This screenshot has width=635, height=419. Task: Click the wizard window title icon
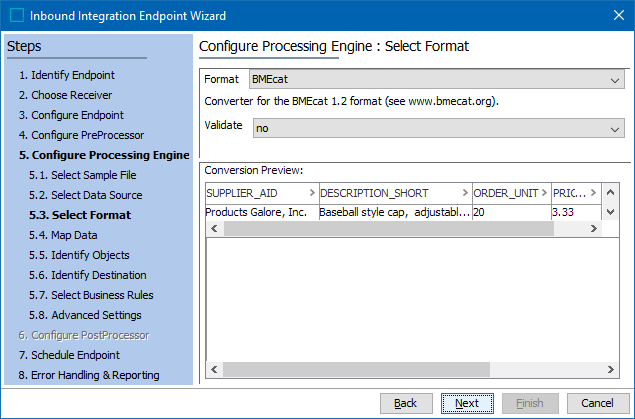[15, 15]
